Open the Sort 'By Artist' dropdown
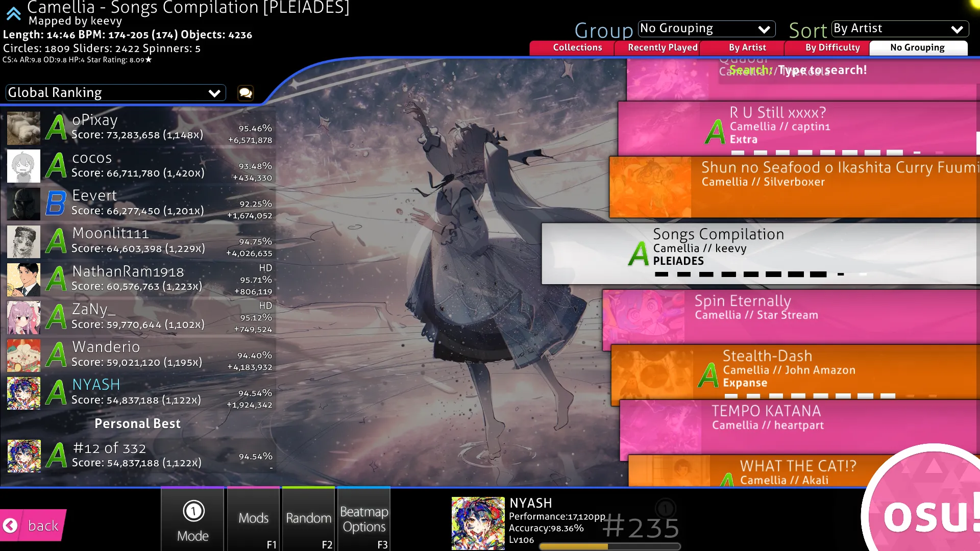 pos(900,29)
